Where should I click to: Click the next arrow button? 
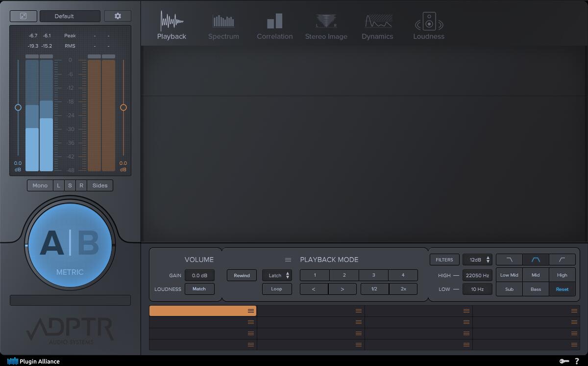pos(343,289)
